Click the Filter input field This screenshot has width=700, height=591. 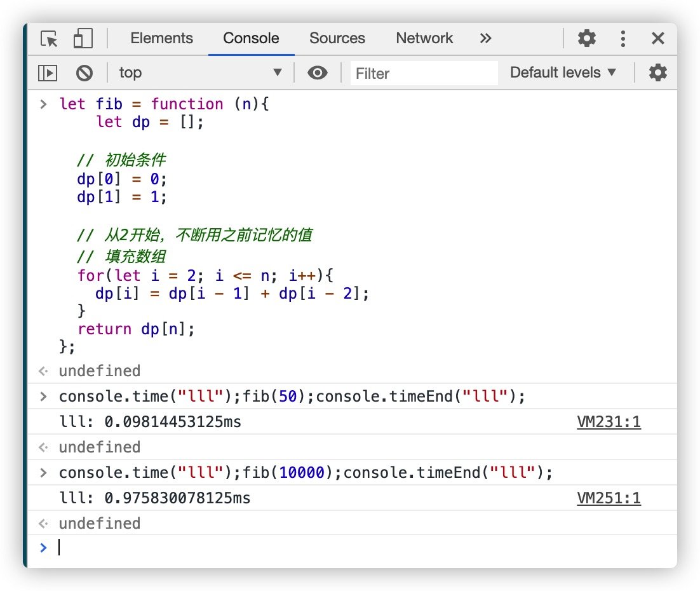pyautogui.click(x=424, y=73)
